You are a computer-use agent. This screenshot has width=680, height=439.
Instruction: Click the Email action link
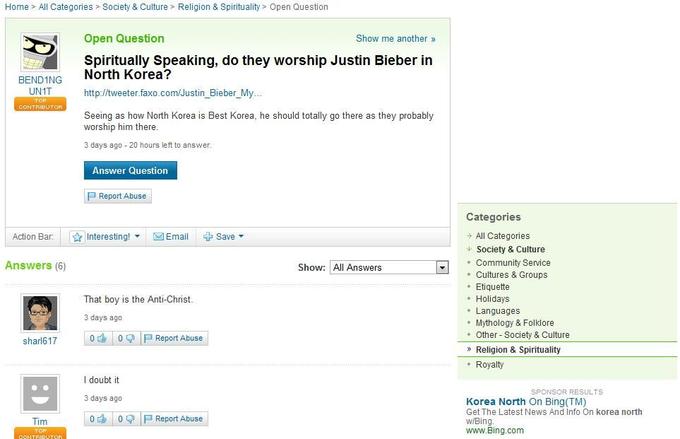(177, 236)
